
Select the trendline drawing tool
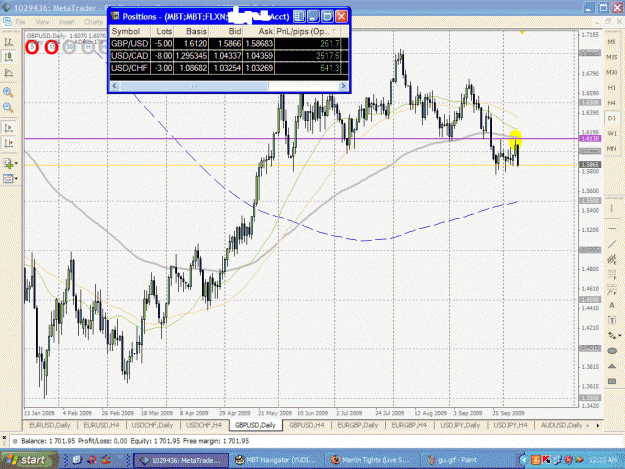(x=612, y=244)
